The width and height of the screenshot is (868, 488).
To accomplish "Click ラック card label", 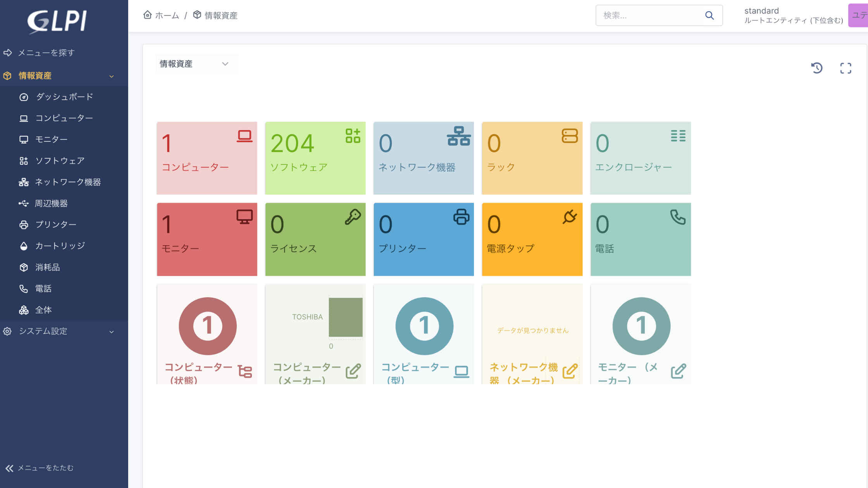I will coord(501,167).
